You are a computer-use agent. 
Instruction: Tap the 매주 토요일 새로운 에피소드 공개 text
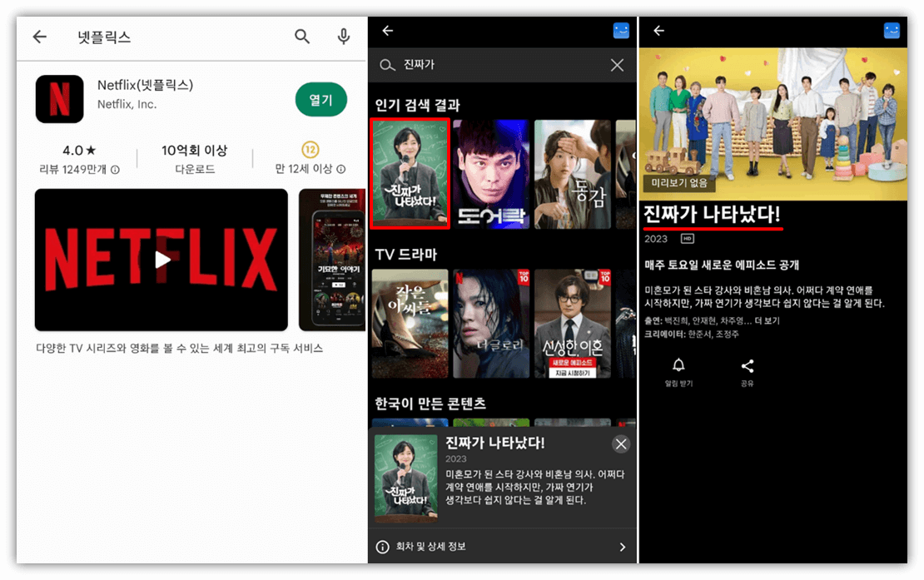(x=721, y=265)
